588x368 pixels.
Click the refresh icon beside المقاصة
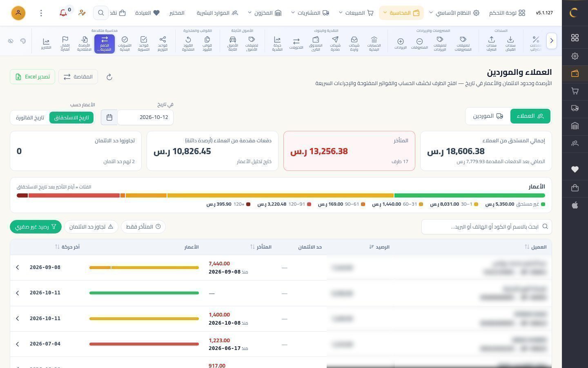pyautogui.click(x=109, y=77)
